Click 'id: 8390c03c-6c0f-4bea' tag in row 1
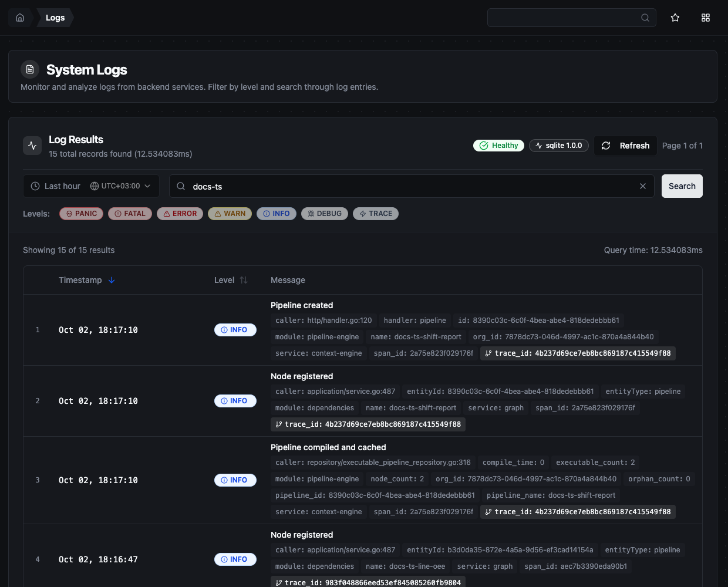This screenshot has height=587, width=728. coord(539,321)
